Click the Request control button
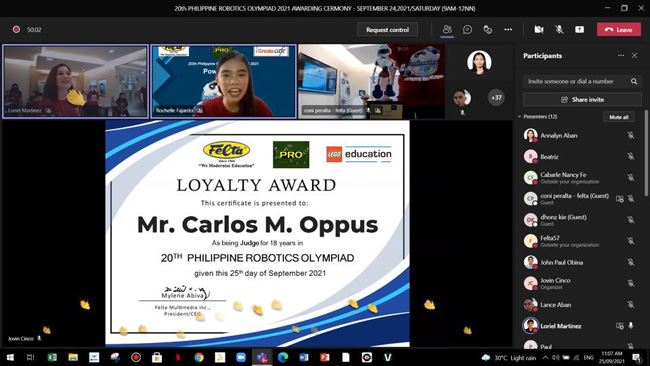 [x=387, y=29]
